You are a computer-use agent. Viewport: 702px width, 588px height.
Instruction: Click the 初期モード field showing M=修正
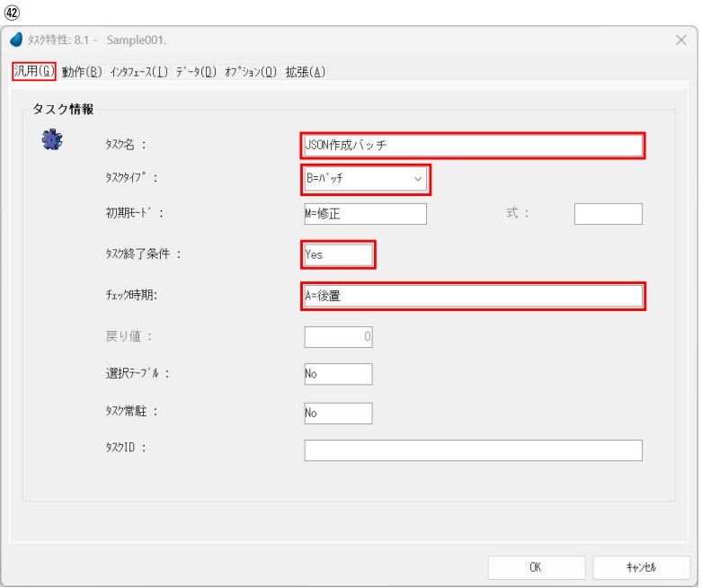point(364,213)
